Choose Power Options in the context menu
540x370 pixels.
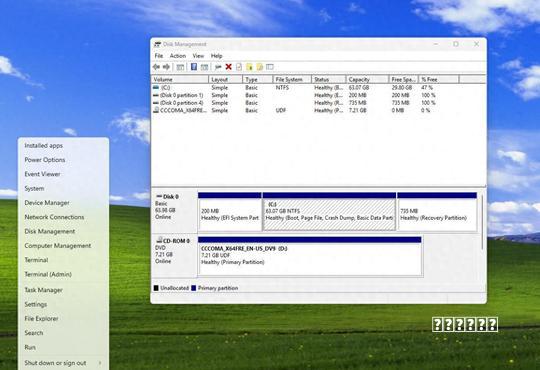point(64,160)
